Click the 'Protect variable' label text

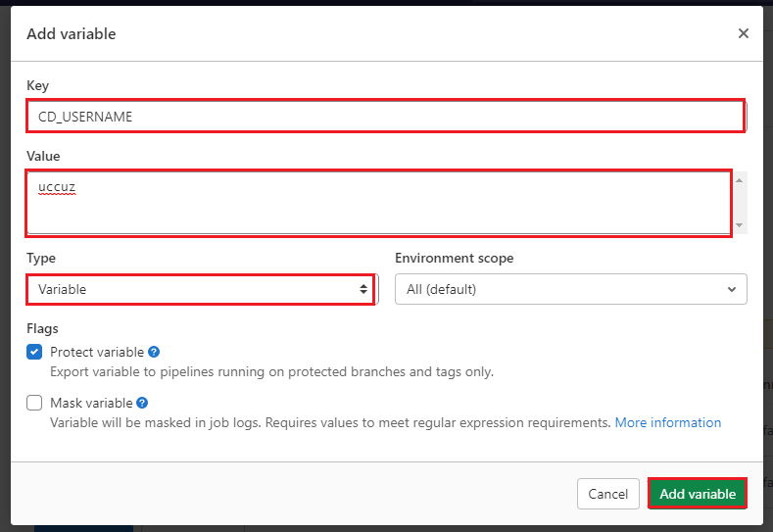pos(96,352)
